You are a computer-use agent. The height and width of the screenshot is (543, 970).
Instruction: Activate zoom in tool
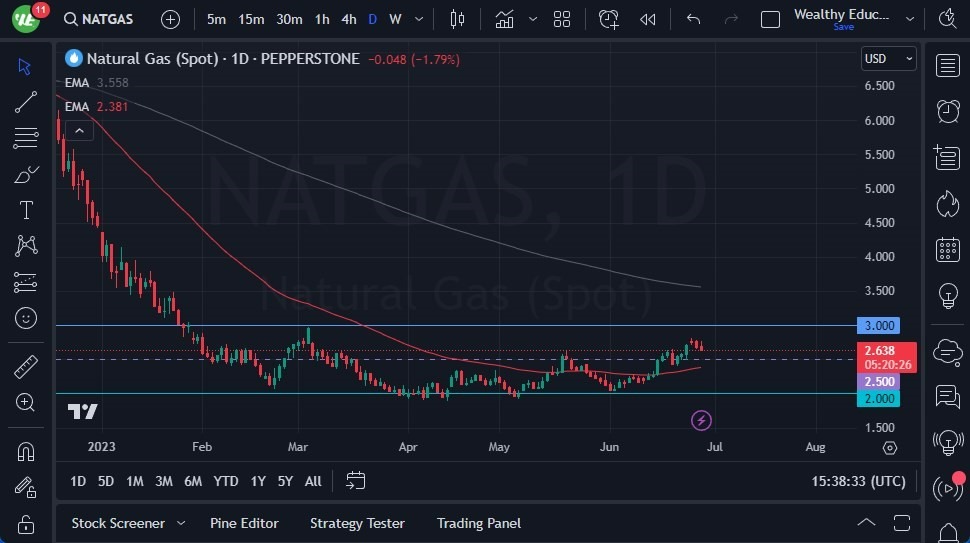pos(25,403)
